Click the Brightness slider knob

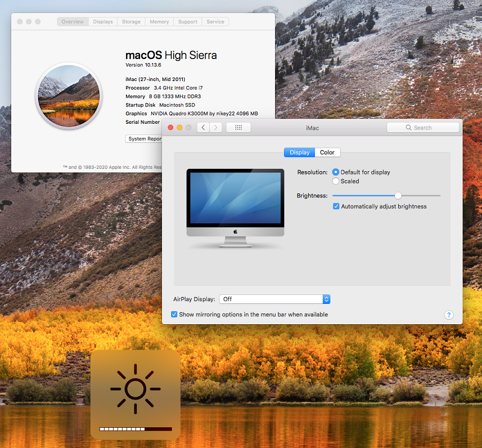[x=398, y=195]
